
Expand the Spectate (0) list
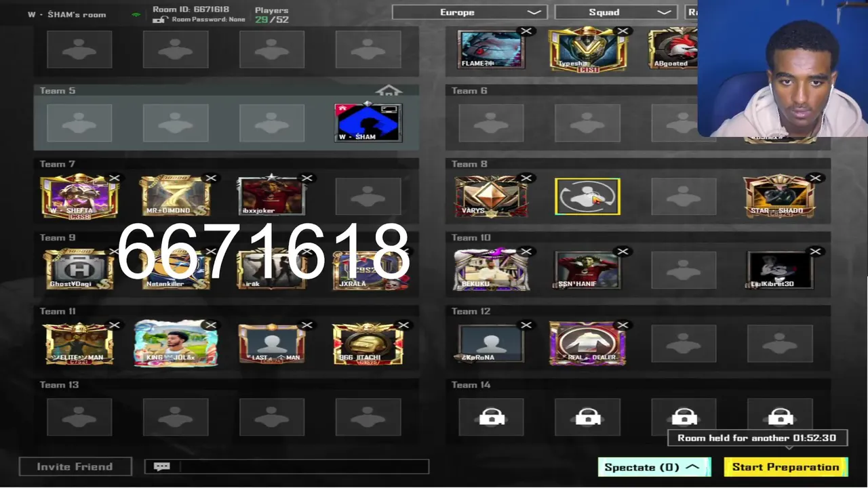(654, 467)
